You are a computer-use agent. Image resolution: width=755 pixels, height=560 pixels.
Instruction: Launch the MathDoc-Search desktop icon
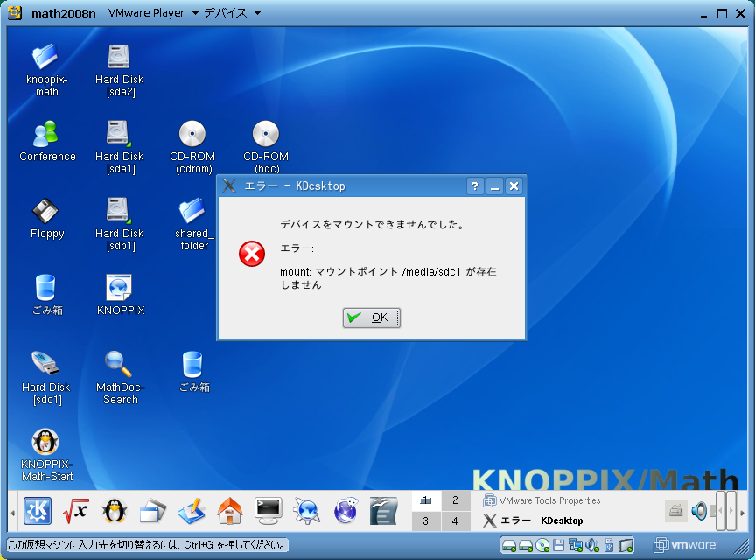[118, 364]
